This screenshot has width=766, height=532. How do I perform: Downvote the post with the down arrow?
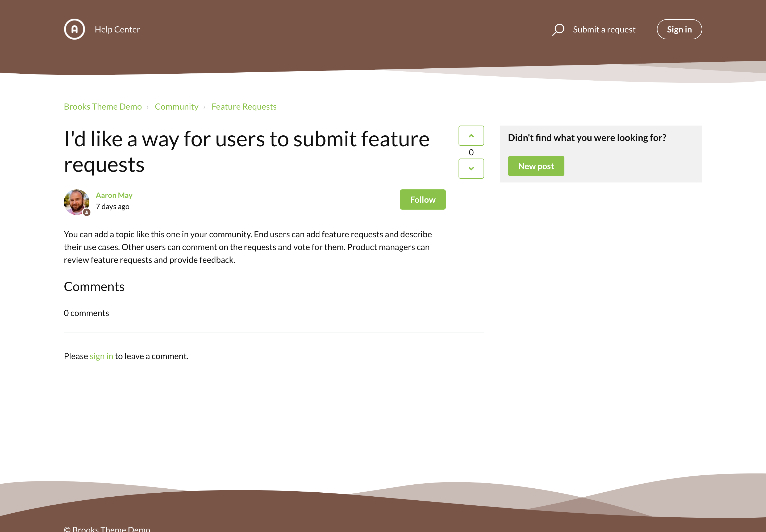pos(471,169)
